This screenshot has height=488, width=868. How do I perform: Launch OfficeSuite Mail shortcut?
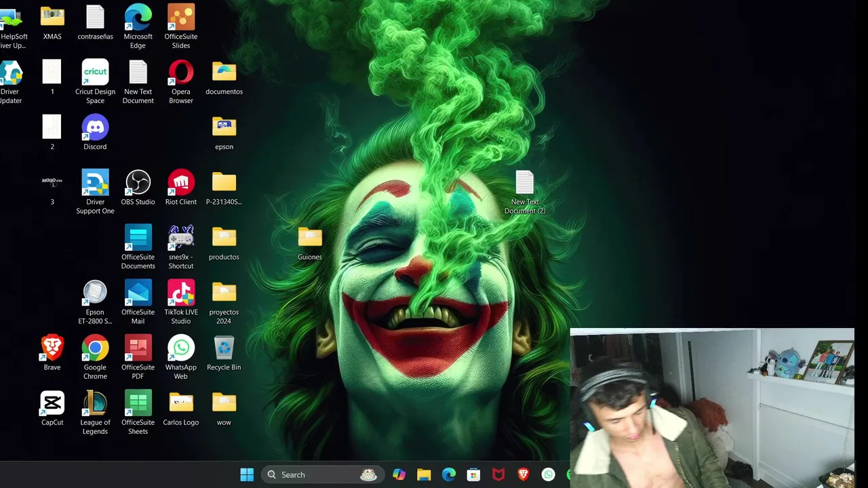(138, 302)
